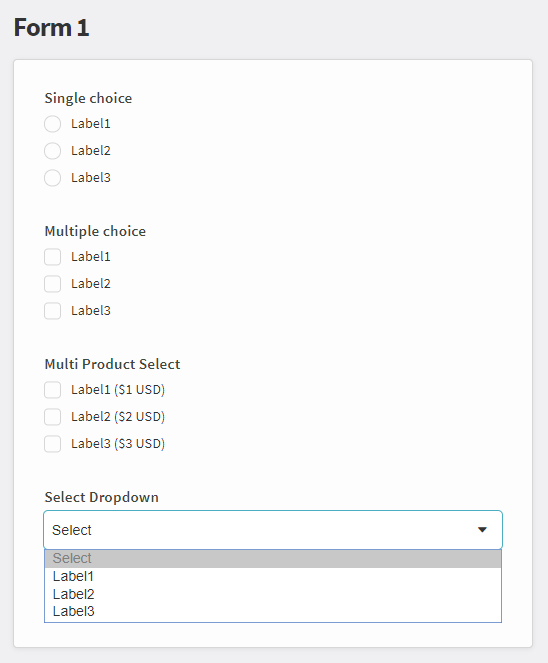Viewport: 548px width, 663px height.
Task: Collapse the Select Dropdown combo box
Action: tap(273, 530)
